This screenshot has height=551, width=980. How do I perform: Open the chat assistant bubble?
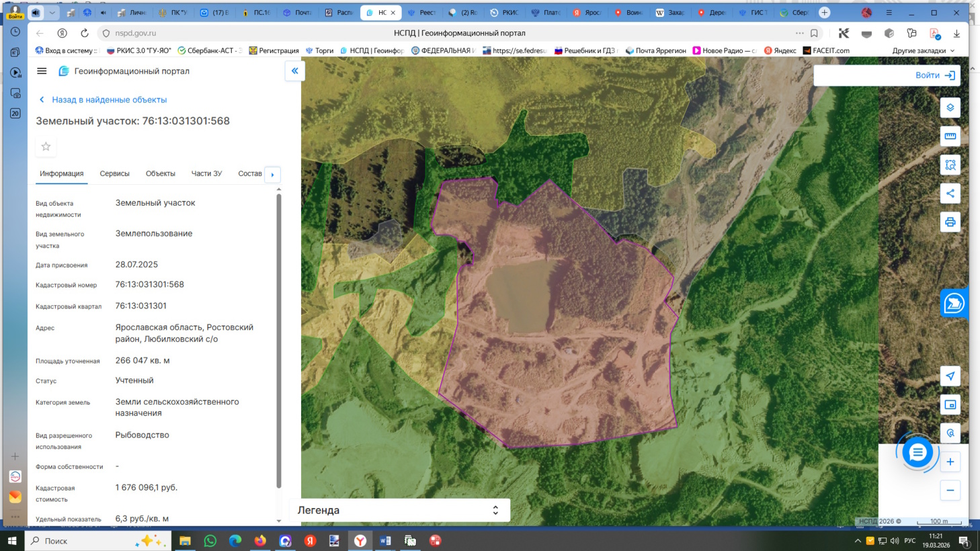[x=917, y=452]
